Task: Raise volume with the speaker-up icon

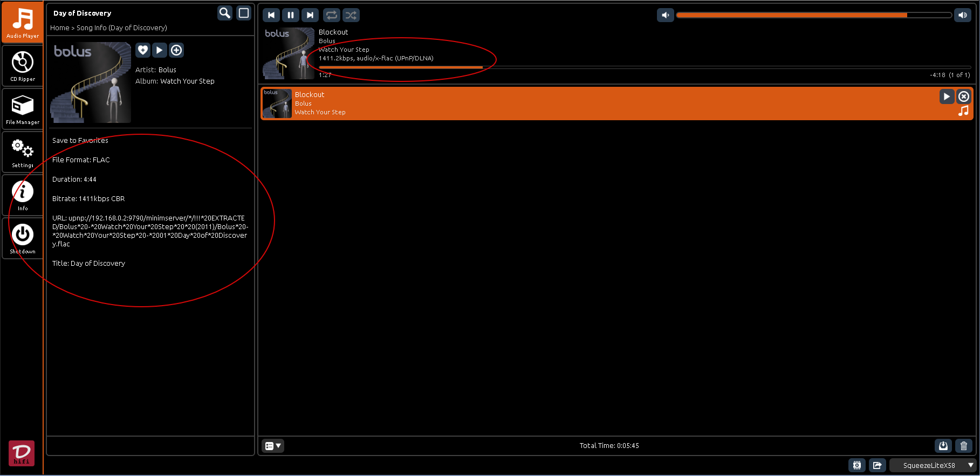Action: 963,15
